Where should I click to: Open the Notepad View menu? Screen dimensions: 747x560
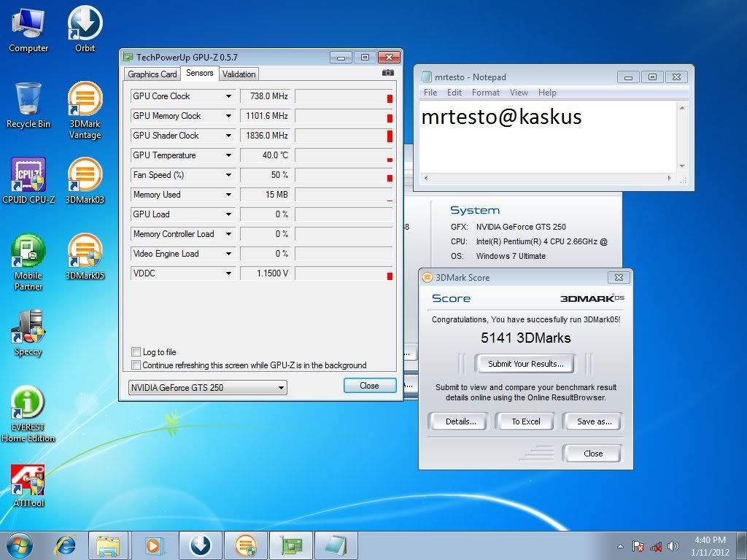click(x=519, y=93)
